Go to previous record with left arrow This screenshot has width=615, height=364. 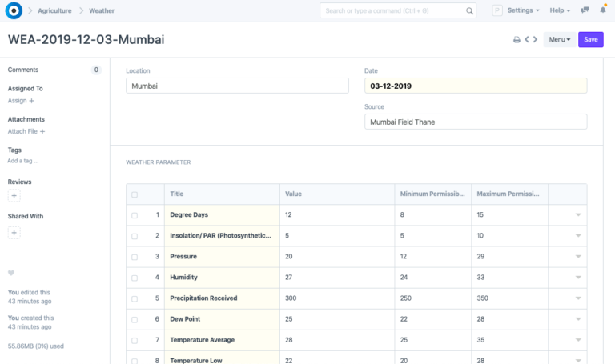[527, 40]
